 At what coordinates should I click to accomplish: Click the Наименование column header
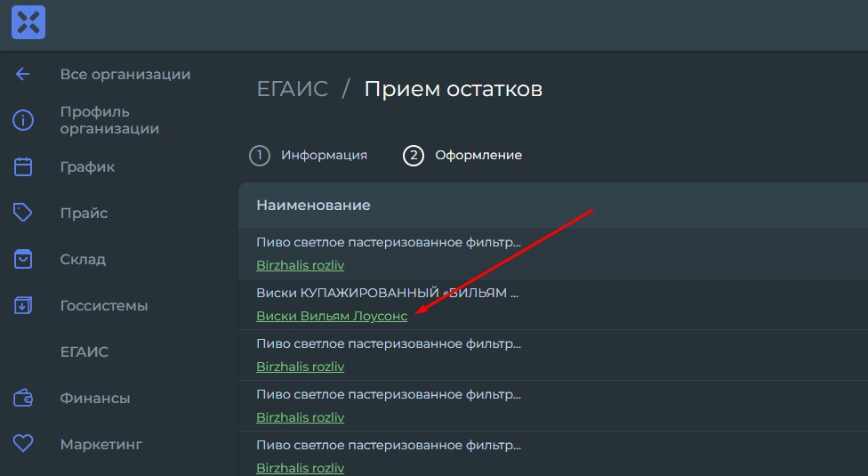pyautogui.click(x=313, y=206)
